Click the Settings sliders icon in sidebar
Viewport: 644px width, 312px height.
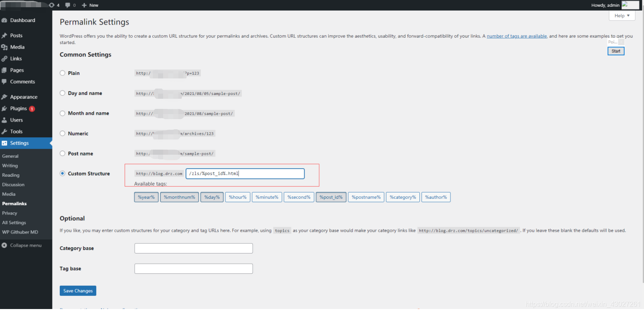[4, 143]
